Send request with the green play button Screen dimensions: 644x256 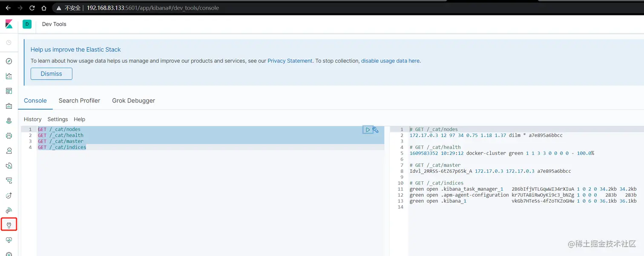[x=368, y=130]
